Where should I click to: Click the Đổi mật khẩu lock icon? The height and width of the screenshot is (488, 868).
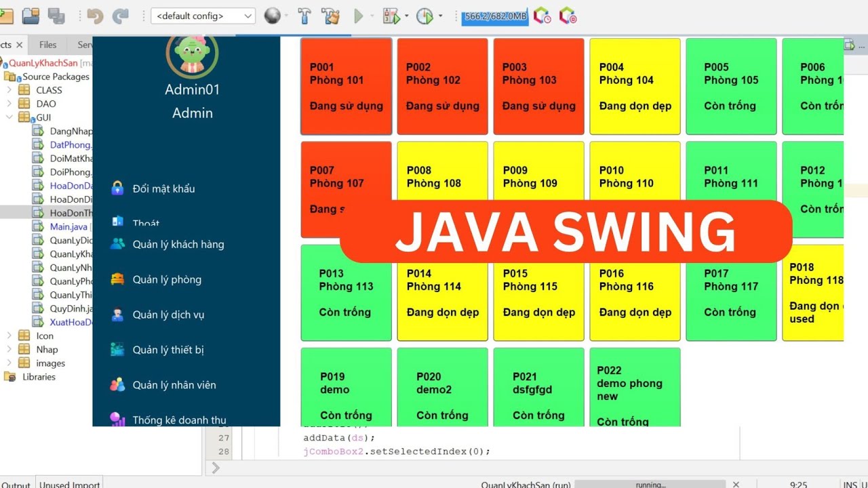117,188
